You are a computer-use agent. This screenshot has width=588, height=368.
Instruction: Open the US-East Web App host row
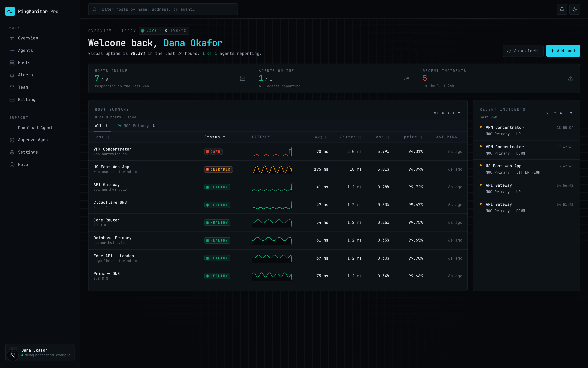click(278, 169)
